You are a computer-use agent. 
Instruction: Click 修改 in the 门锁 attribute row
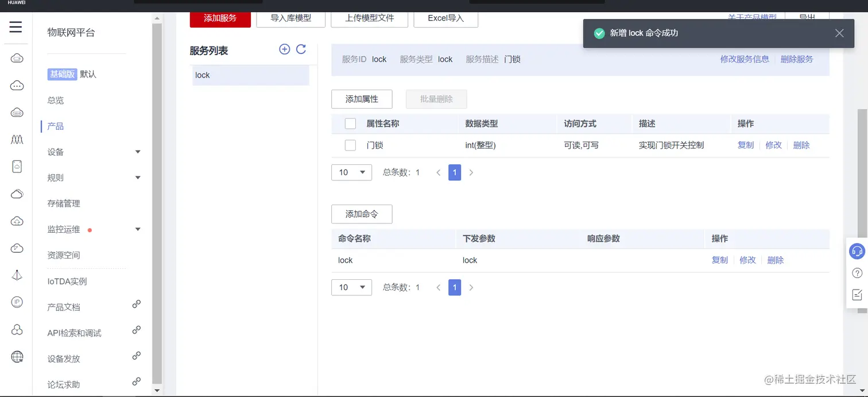(x=774, y=145)
